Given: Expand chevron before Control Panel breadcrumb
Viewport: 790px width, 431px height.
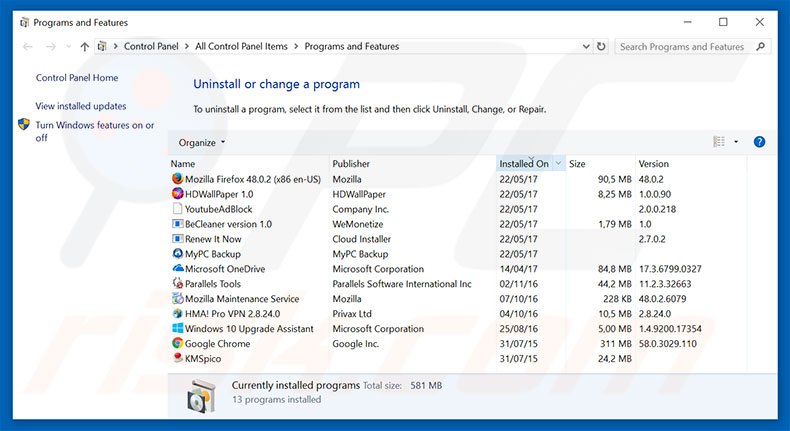Looking at the screenshot, I should coord(115,46).
